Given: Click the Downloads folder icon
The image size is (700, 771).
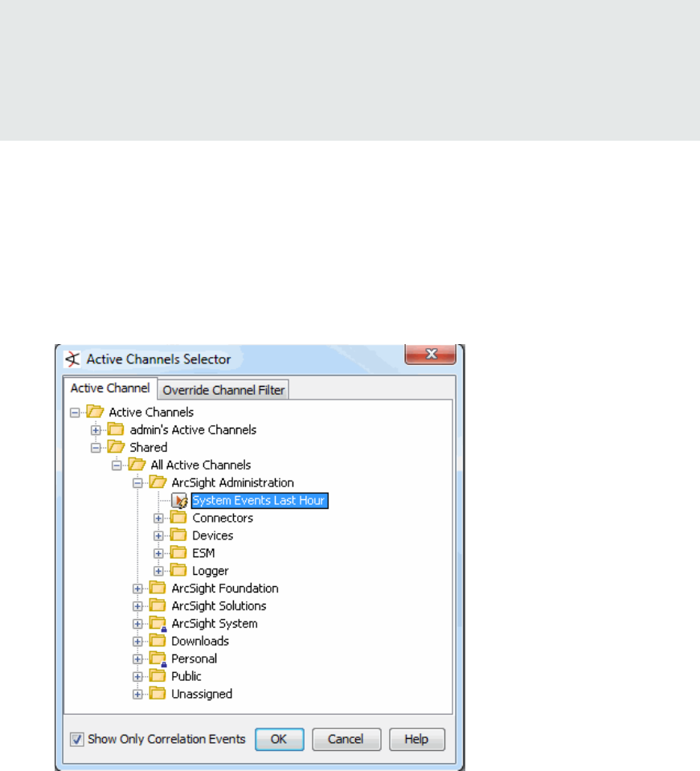Looking at the screenshot, I should tap(158, 641).
